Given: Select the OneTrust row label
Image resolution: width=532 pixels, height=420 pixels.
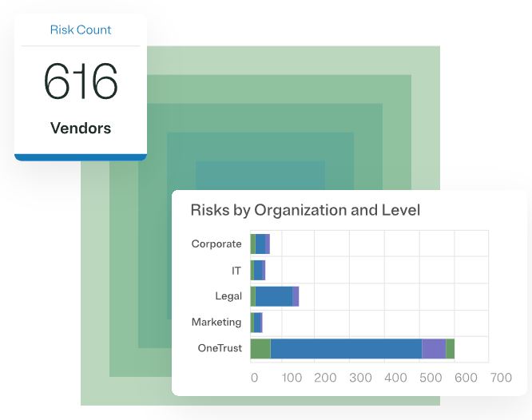Looking at the screenshot, I should pos(220,348).
